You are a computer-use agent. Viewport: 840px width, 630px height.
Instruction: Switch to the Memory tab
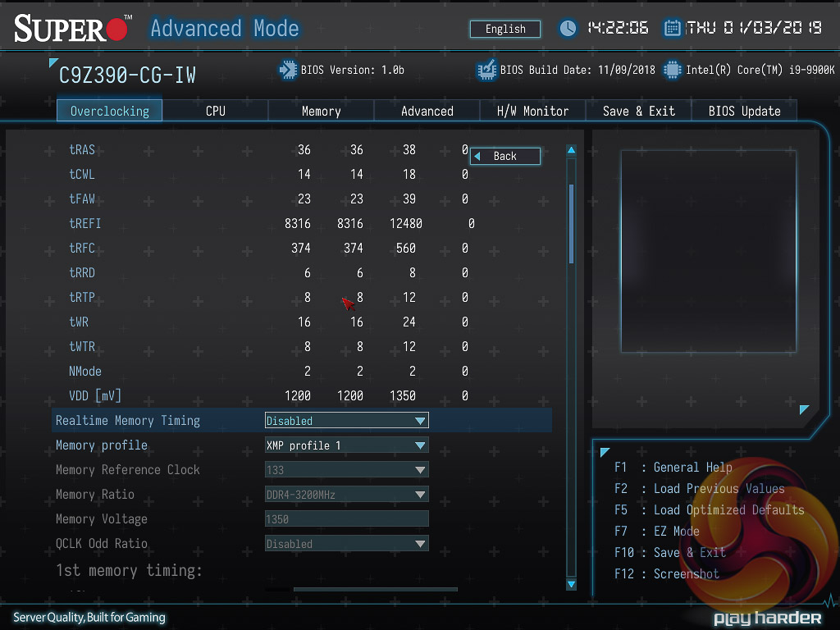coord(321,111)
